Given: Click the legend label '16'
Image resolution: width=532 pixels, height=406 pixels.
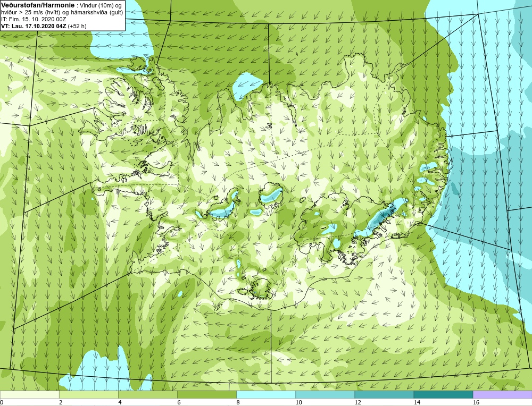Looking at the screenshot, I should [x=476, y=402].
